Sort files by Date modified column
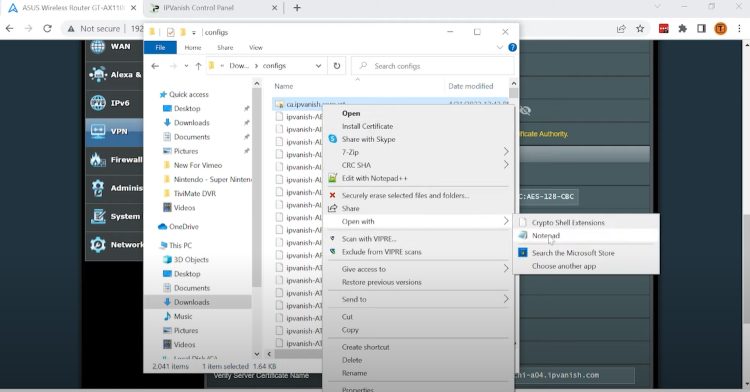Viewport: 750px width, 392px height. 471,86
